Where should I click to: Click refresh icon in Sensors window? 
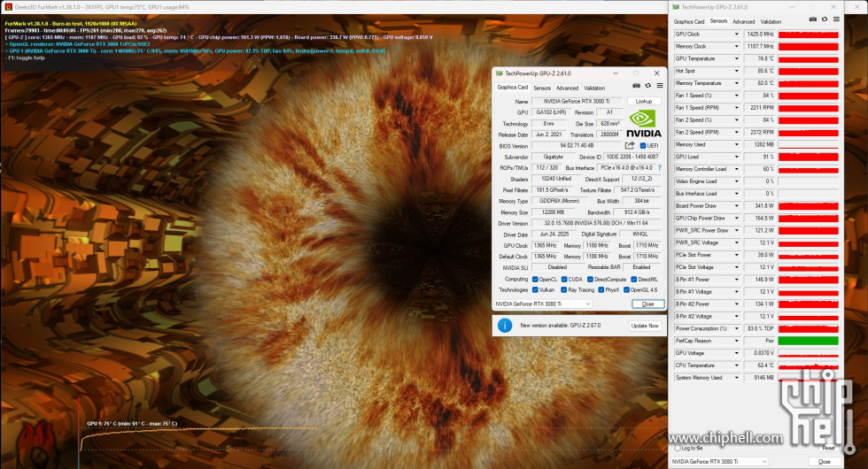pyautogui.click(x=825, y=19)
